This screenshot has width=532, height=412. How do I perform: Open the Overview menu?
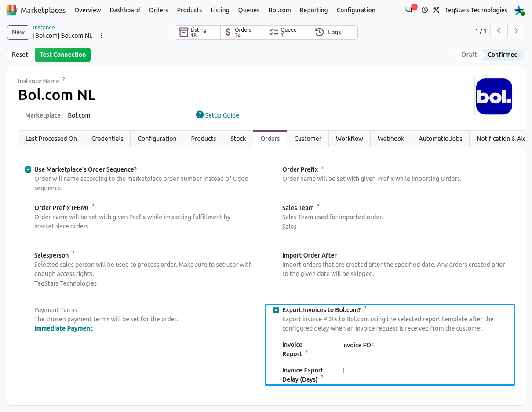point(88,10)
